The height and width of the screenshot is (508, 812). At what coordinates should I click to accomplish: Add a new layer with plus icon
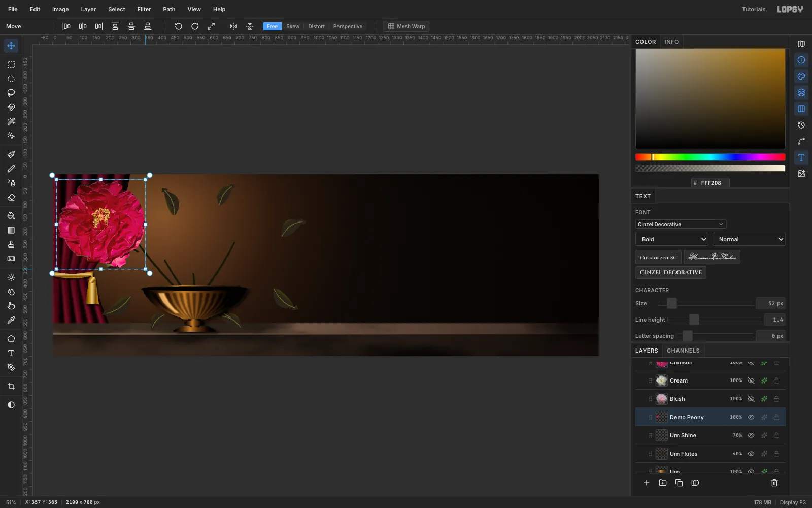pos(647,483)
